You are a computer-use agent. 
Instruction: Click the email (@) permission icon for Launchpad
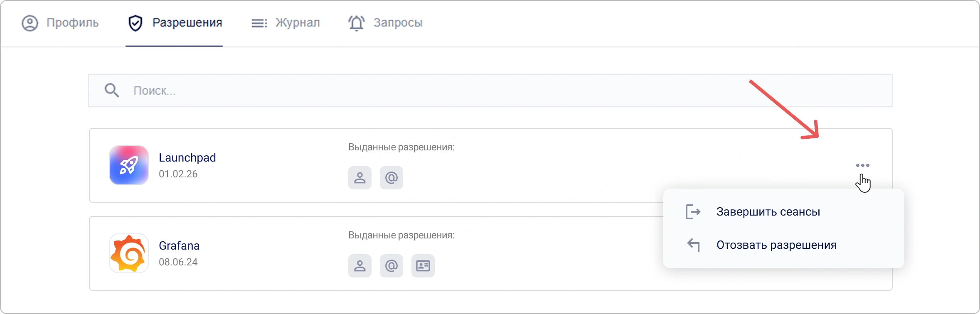click(392, 178)
